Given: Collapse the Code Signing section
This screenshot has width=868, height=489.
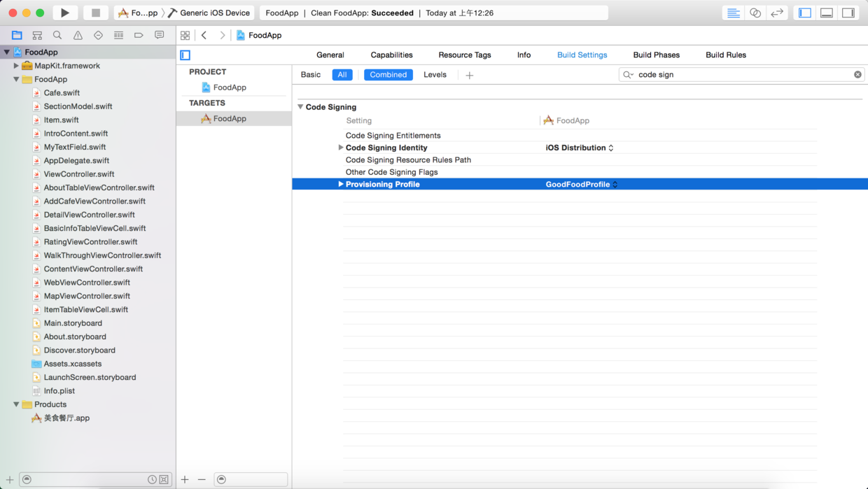Looking at the screenshot, I should (x=300, y=107).
